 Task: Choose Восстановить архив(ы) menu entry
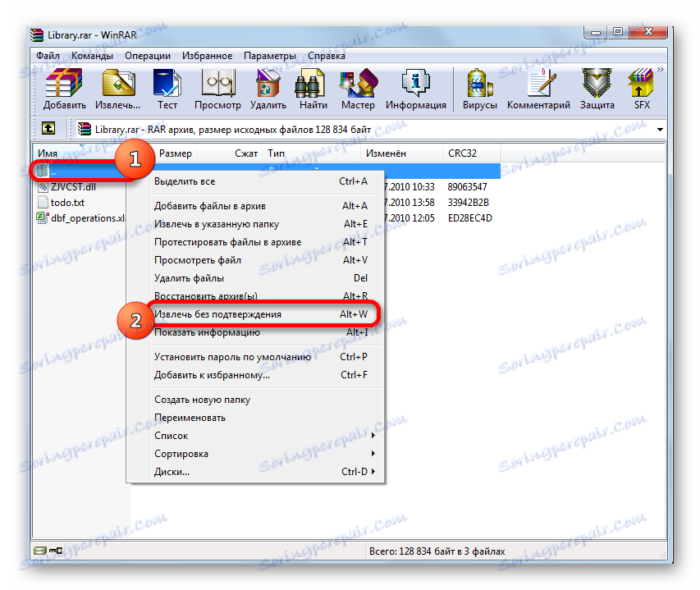(x=267, y=296)
